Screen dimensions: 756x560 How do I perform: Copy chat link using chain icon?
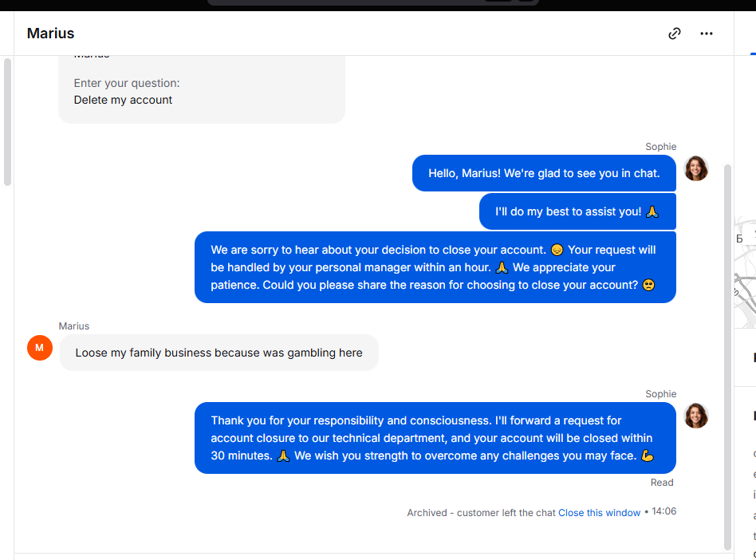[675, 34]
